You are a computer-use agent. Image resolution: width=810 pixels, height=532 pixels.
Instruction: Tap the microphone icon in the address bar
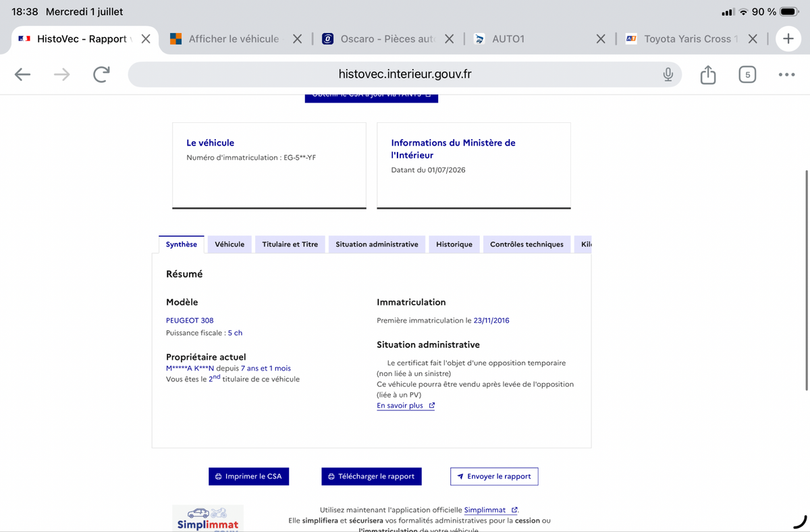(668, 74)
